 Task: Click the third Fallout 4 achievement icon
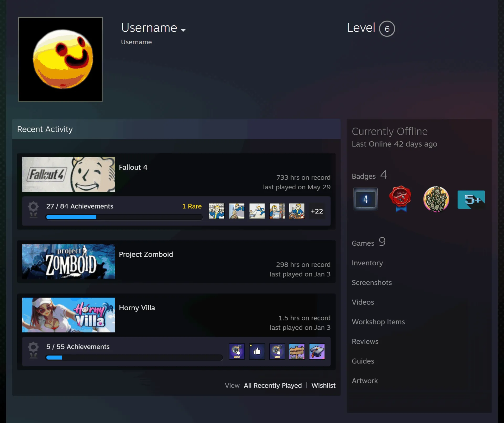coord(257,211)
